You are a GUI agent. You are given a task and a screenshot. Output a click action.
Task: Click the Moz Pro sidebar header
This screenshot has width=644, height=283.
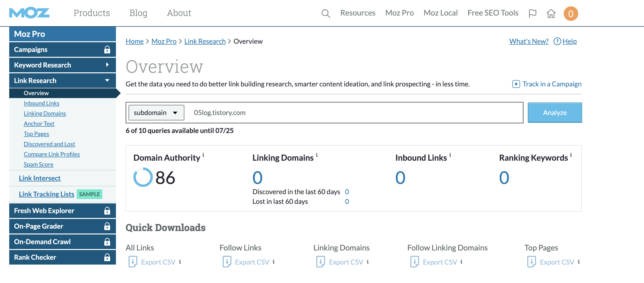coord(63,34)
